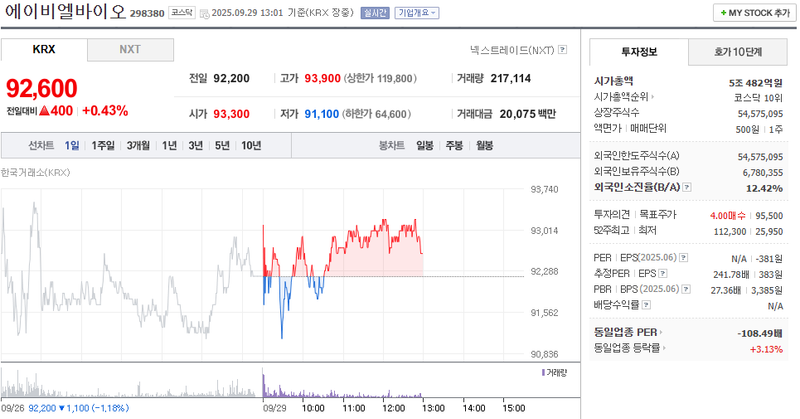
Task: Show the 월봉 candlestick chart
Action: point(485,146)
